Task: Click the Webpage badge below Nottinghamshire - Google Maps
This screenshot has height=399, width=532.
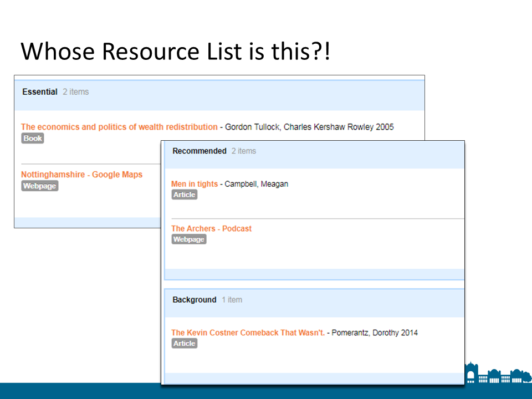Action: tap(39, 186)
